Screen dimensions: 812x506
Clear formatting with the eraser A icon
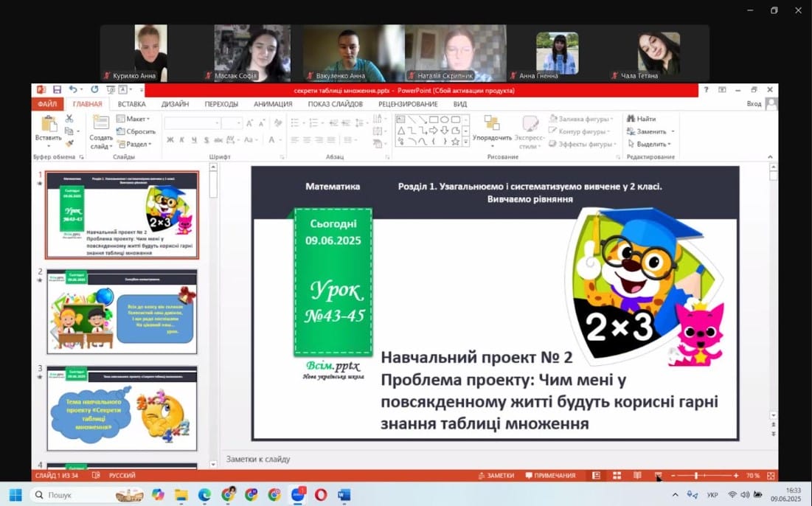278,123
